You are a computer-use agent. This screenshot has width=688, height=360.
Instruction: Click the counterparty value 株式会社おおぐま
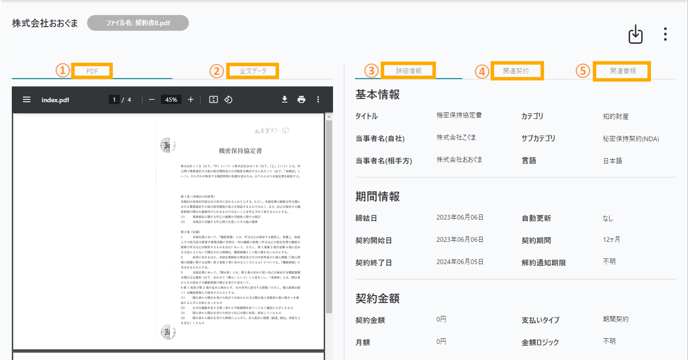[x=459, y=159]
